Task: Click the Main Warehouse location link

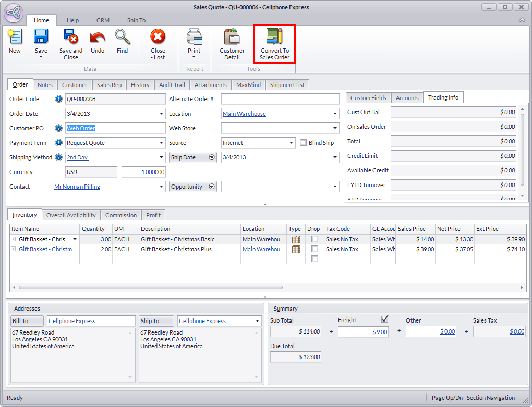Action: click(244, 114)
